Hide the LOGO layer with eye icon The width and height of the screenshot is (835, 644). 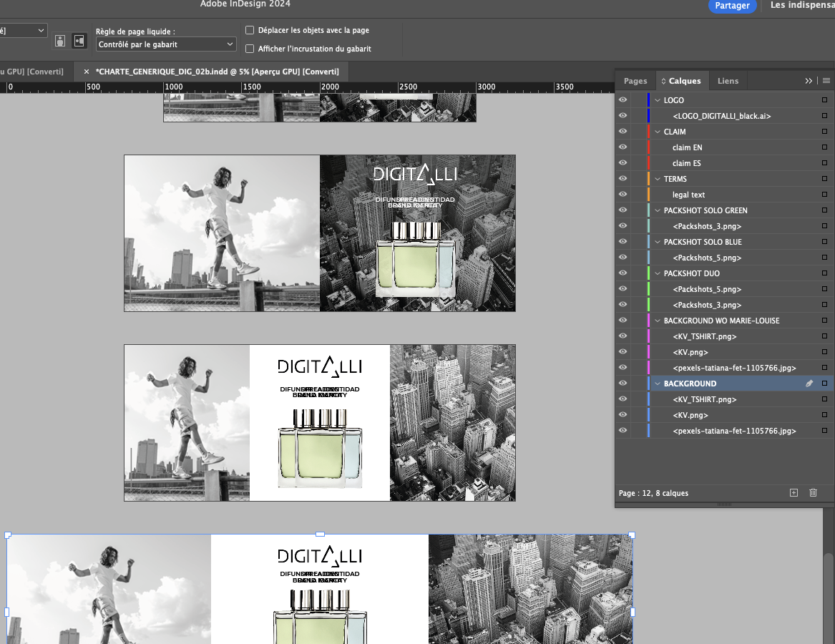622,100
